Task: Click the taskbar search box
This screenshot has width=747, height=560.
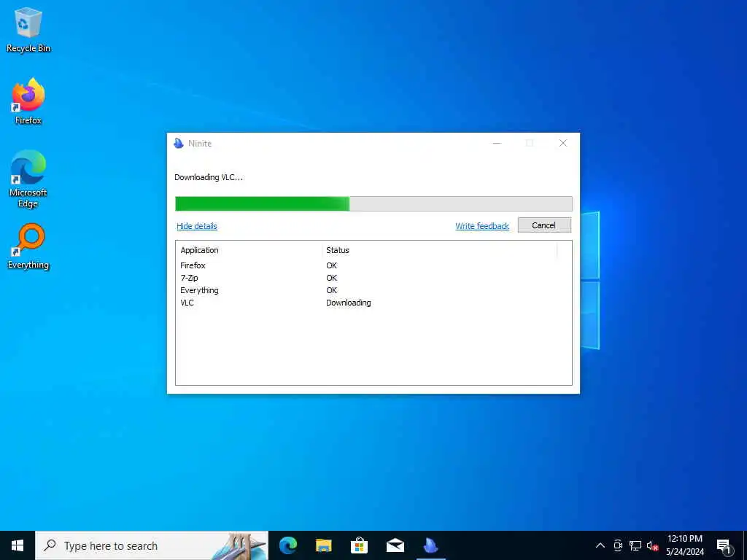Action: 152,545
